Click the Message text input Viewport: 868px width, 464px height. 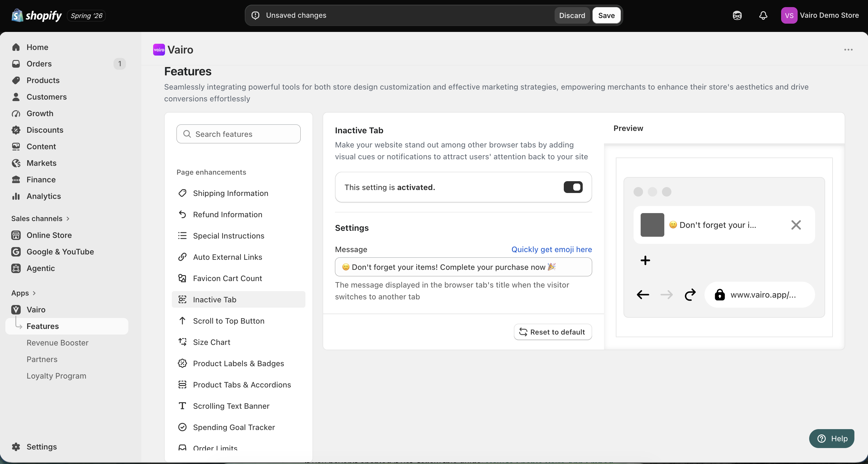point(463,267)
